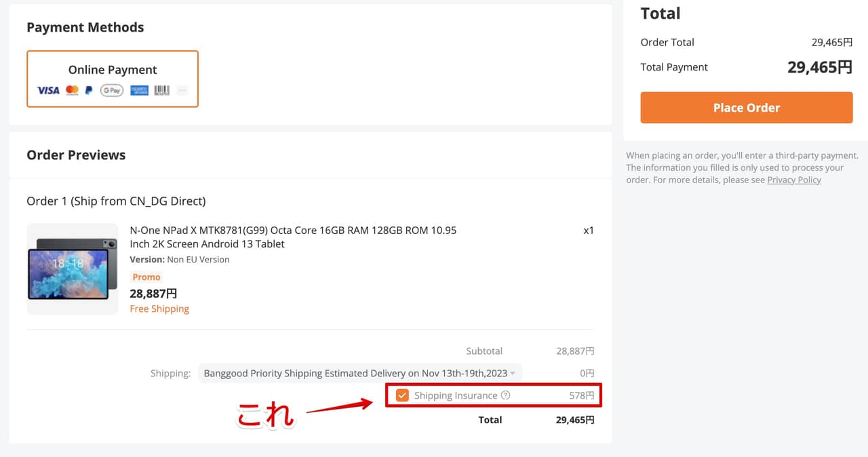
Task: Open the Banggood Priority Shipping dropdown
Action: [x=355, y=373]
